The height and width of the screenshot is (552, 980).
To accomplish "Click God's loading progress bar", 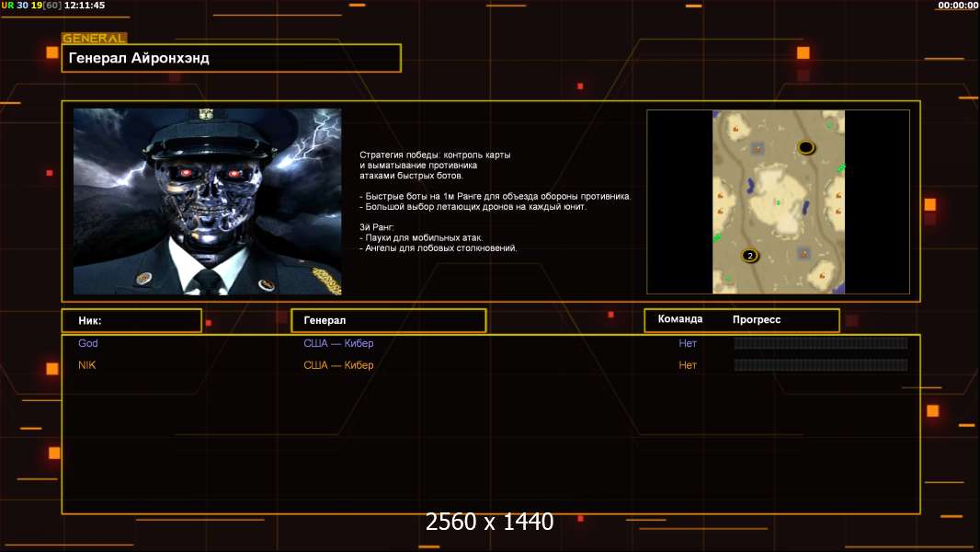I will click(x=821, y=343).
